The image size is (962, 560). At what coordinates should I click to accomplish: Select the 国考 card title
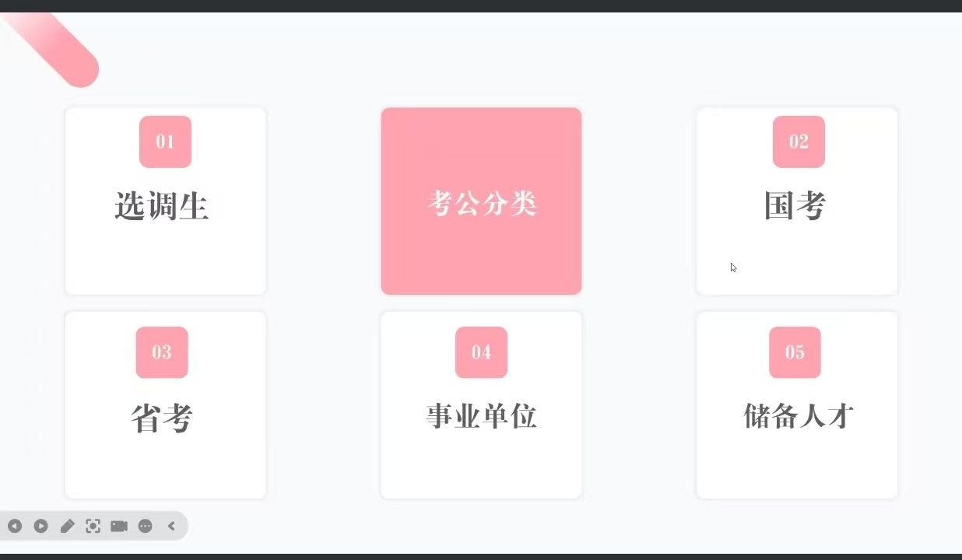(x=795, y=207)
